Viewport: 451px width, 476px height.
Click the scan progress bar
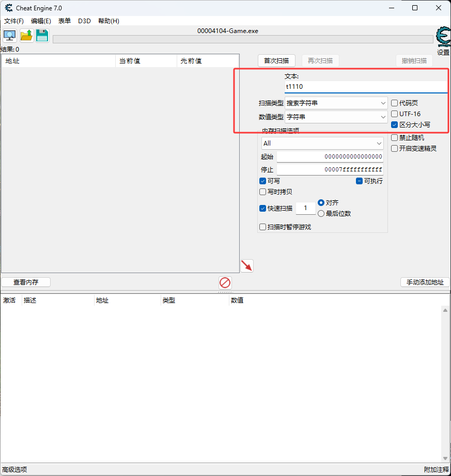point(243,39)
